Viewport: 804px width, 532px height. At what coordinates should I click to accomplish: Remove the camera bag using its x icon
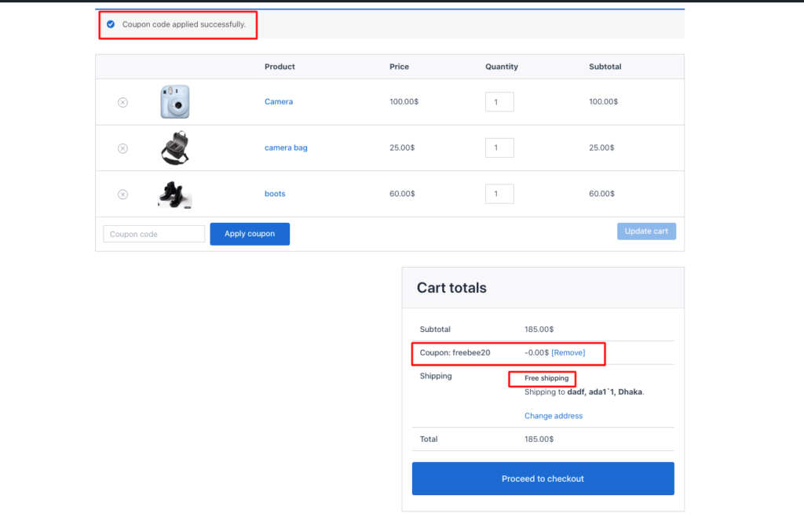click(x=122, y=148)
